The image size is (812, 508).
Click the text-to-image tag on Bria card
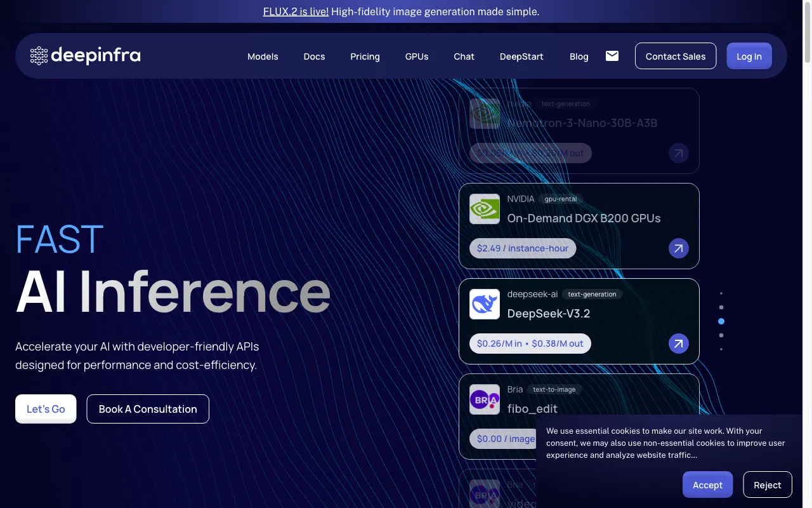click(554, 389)
